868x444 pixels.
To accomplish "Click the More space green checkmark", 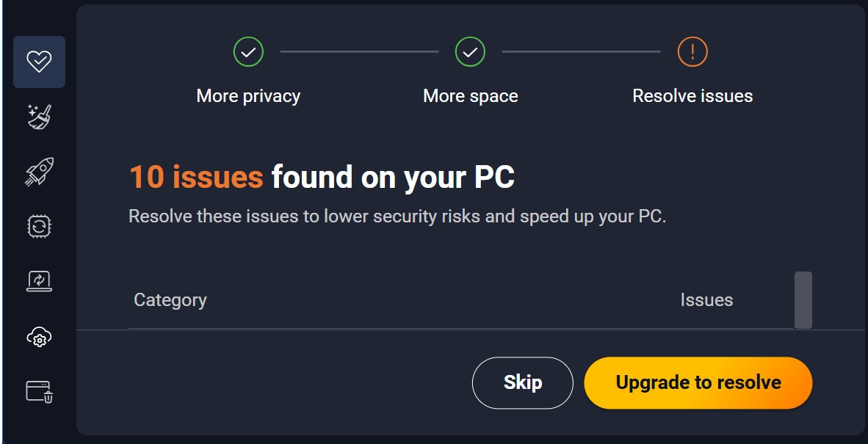I will pos(470,51).
